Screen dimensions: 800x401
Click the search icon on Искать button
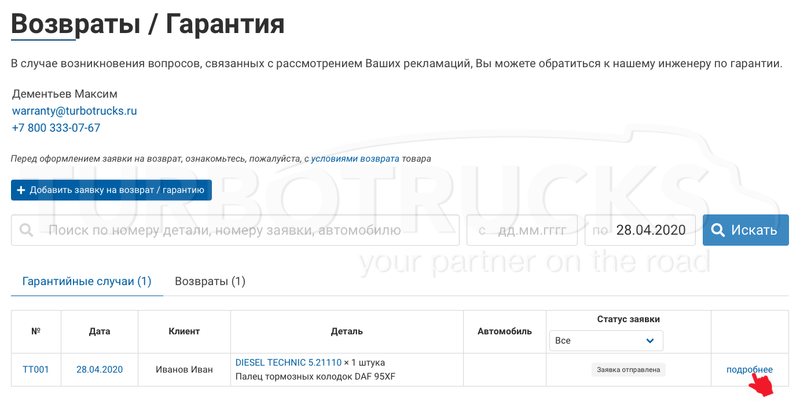click(x=718, y=230)
